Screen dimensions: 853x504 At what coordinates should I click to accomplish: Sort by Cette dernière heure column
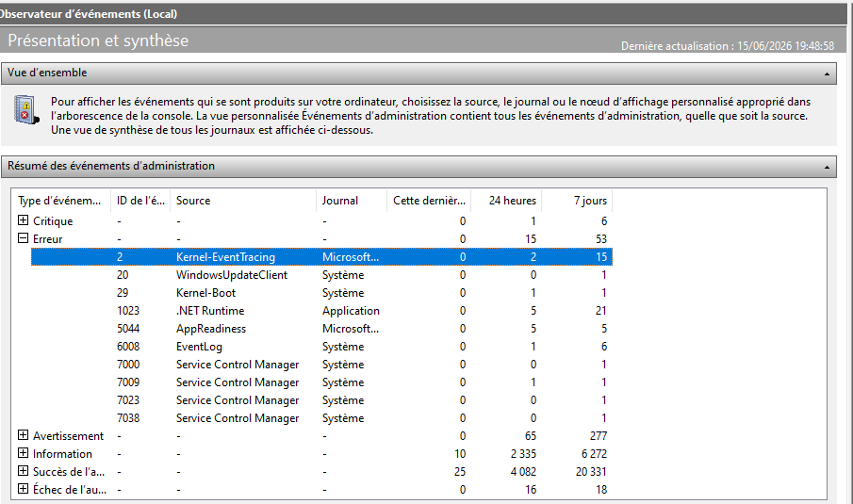[x=429, y=201]
